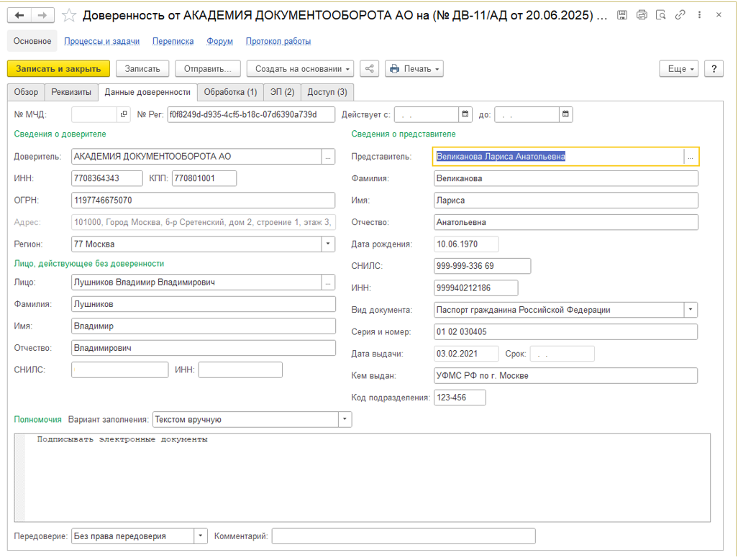This screenshot has height=560, width=738.
Task: Open print preview icon in title bar
Action: point(661,15)
